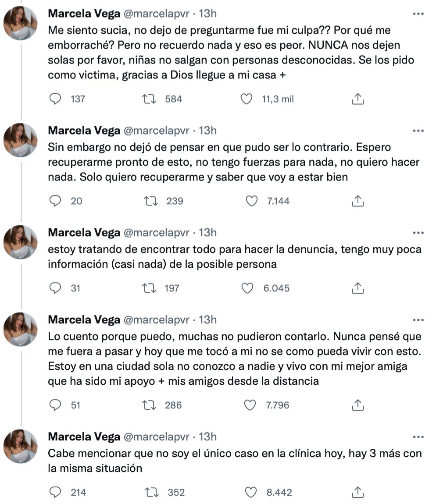Share the 'estoy tratando de encontrar' tweet
The height and width of the screenshot is (504, 436).
pos(358,288)
